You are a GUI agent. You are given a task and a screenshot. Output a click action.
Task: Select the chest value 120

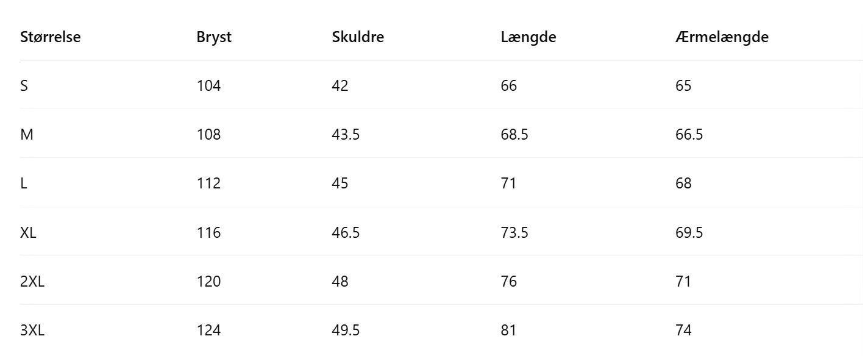click(208, 282)
